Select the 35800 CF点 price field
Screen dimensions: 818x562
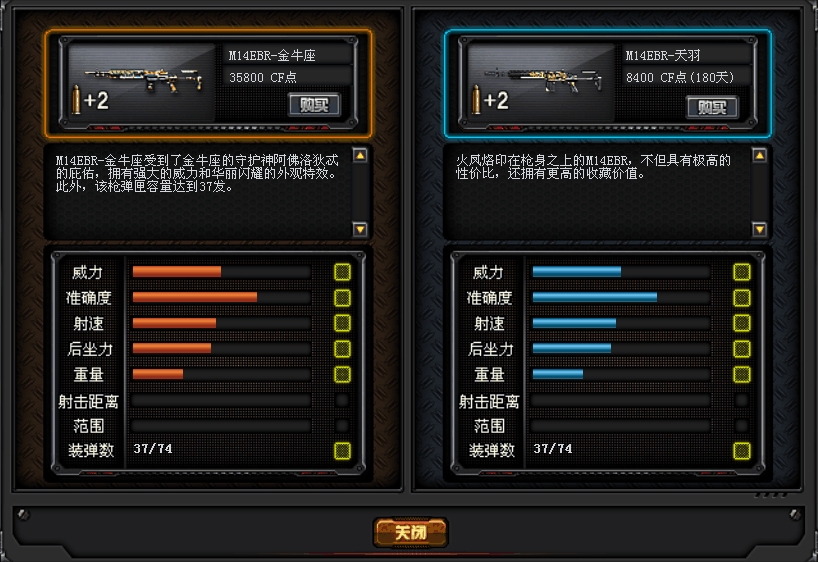click(x=288, y=77)
